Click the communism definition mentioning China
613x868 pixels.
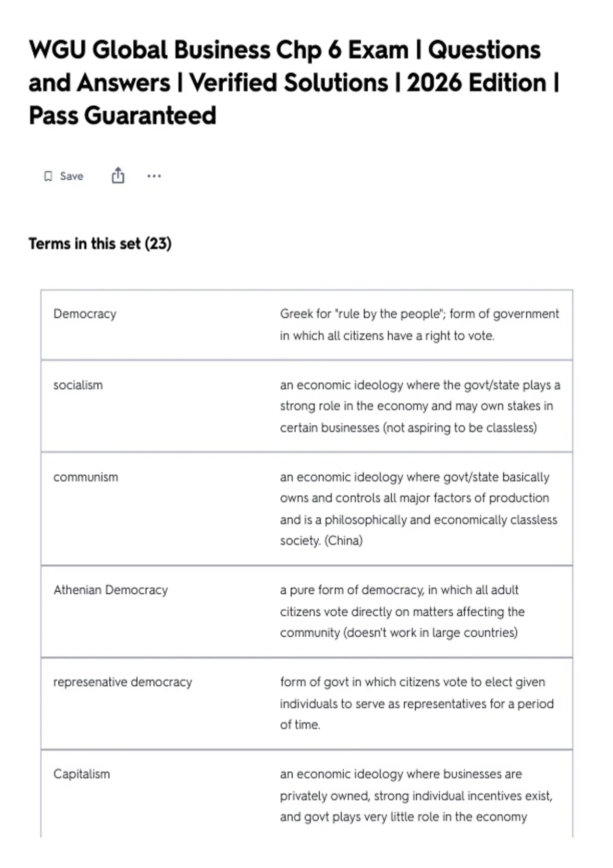click(418, 509)
